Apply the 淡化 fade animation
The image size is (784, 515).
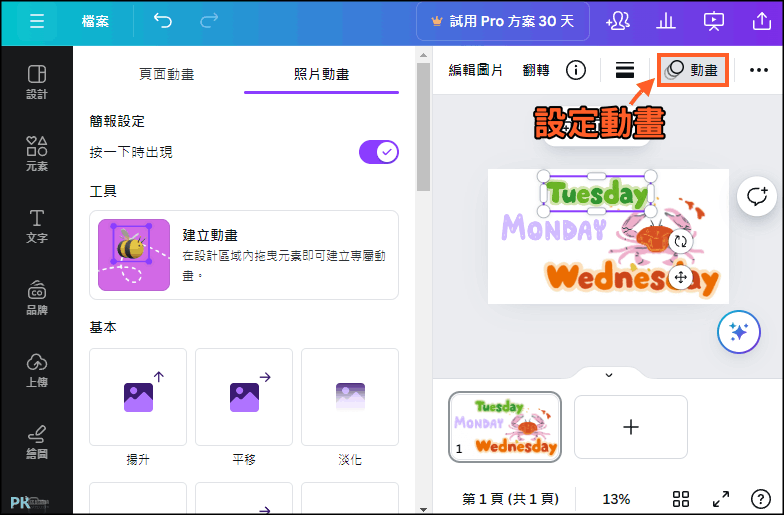[350, 397]
